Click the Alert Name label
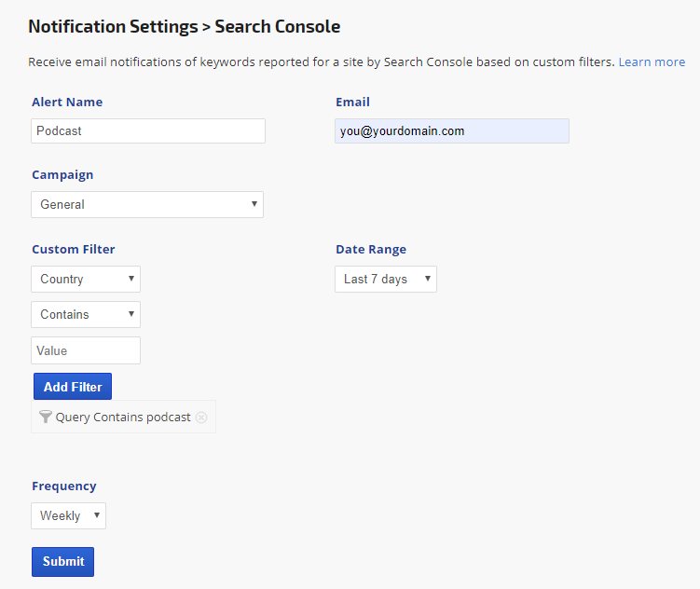Viewport: 700px width, 589px height. click(x=67, y=102)
